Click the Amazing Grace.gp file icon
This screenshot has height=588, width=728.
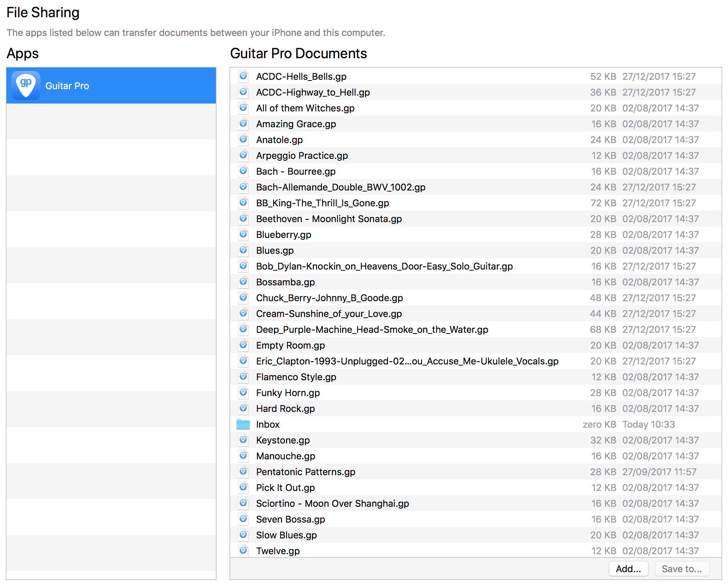pos(244,124)
